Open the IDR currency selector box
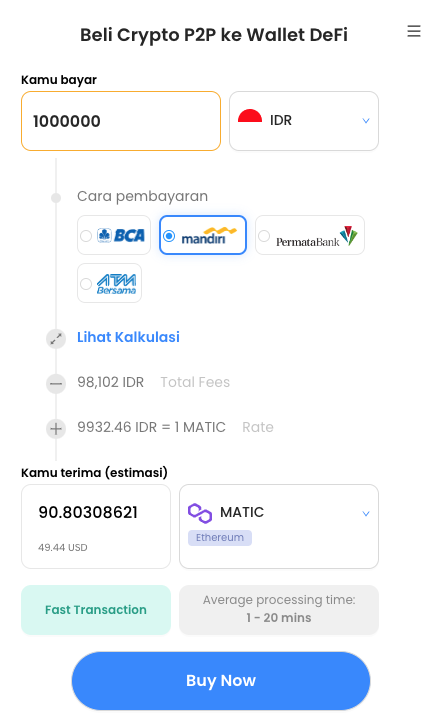Viewport: 445px width, 721px height. [x=304, y=121]
